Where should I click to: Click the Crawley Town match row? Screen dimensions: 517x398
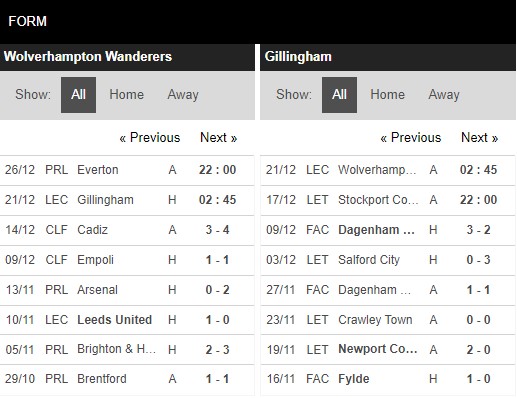tap(388, 320)
